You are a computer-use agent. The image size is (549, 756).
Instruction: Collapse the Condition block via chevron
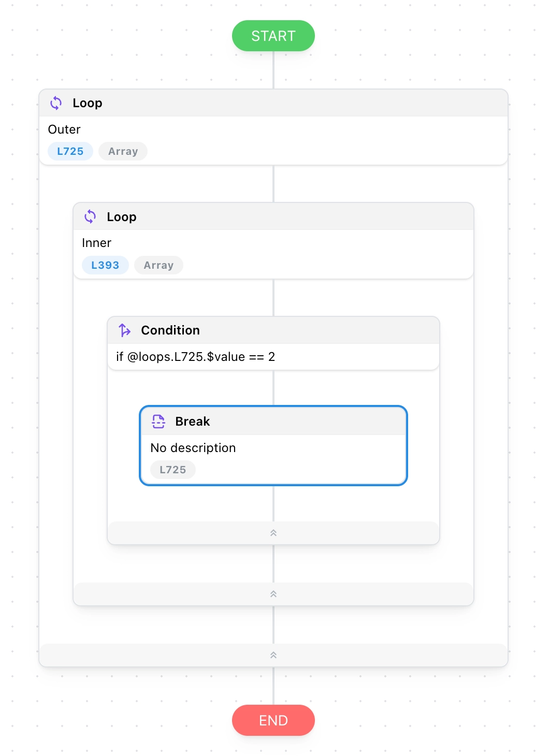[273, 533]
